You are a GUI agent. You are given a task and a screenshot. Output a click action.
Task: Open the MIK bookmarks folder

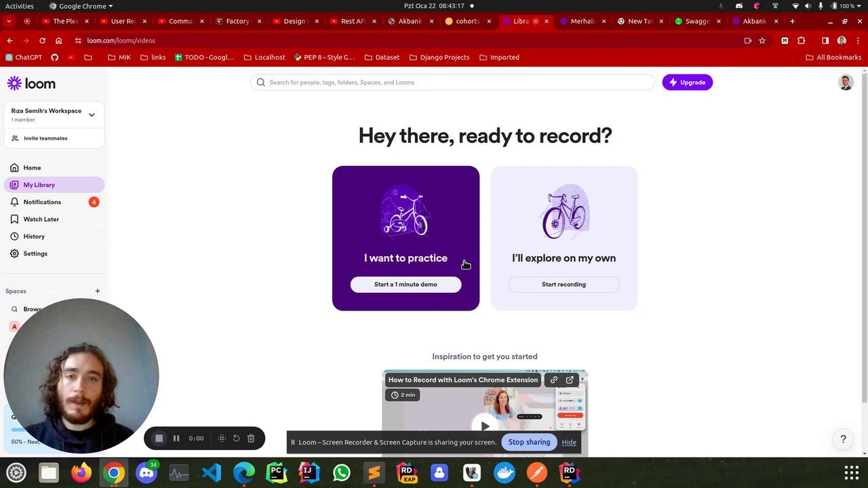(x=119, y=58)
